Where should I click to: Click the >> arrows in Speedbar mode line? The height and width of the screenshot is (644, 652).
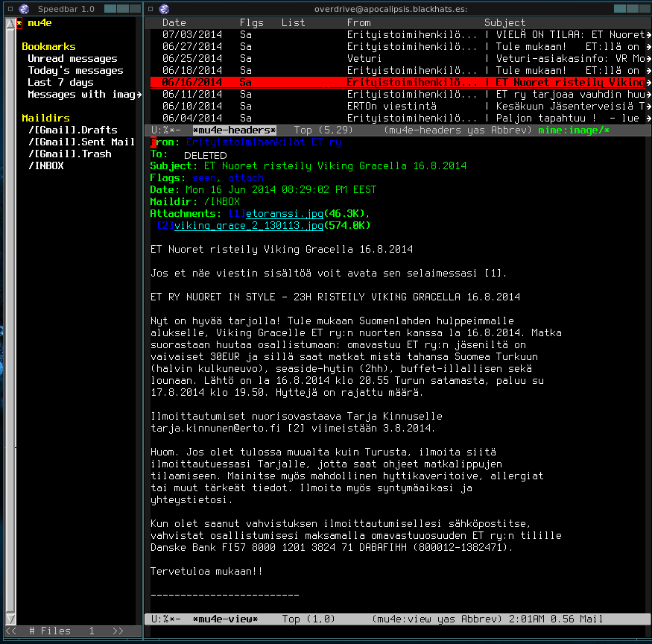coord(118,631)
